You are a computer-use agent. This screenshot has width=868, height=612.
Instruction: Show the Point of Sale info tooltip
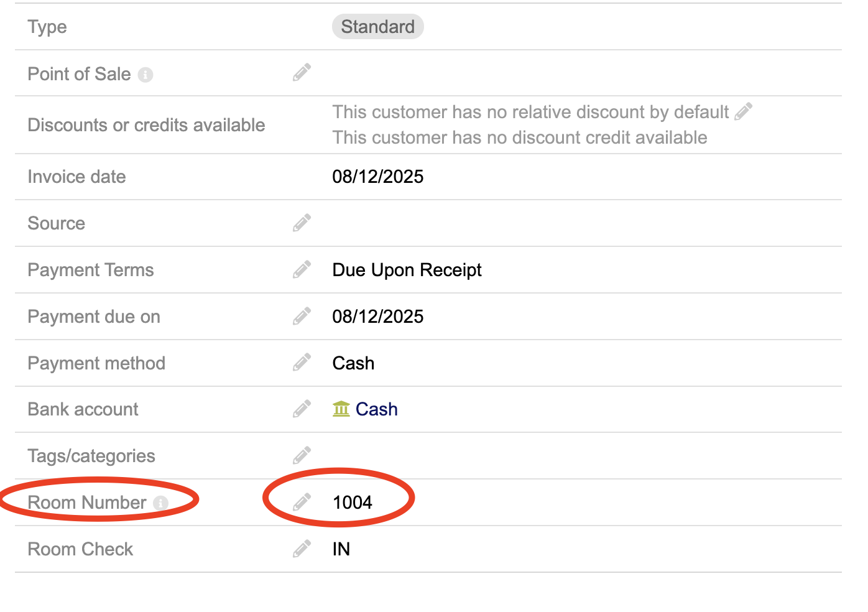(x=145, y=75)
